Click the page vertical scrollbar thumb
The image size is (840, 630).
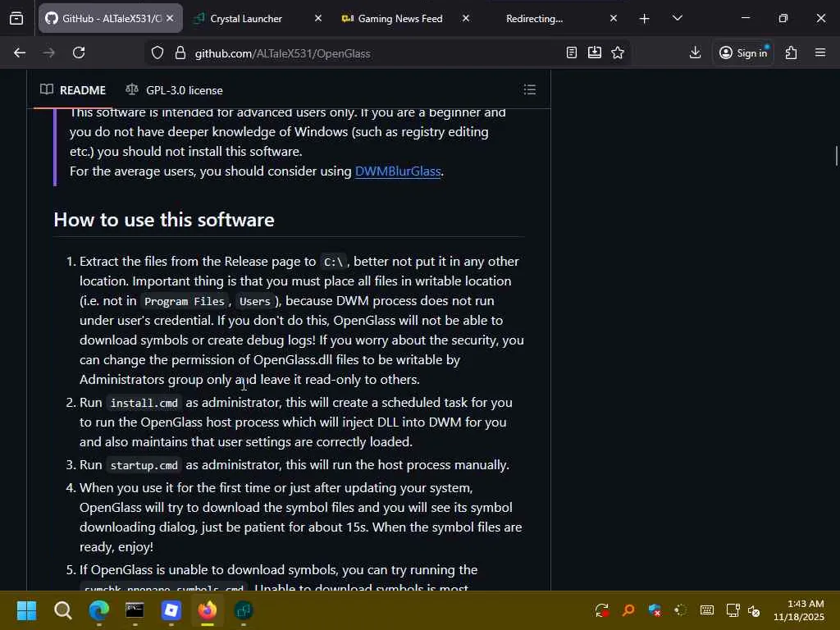[x=836, y=156]
